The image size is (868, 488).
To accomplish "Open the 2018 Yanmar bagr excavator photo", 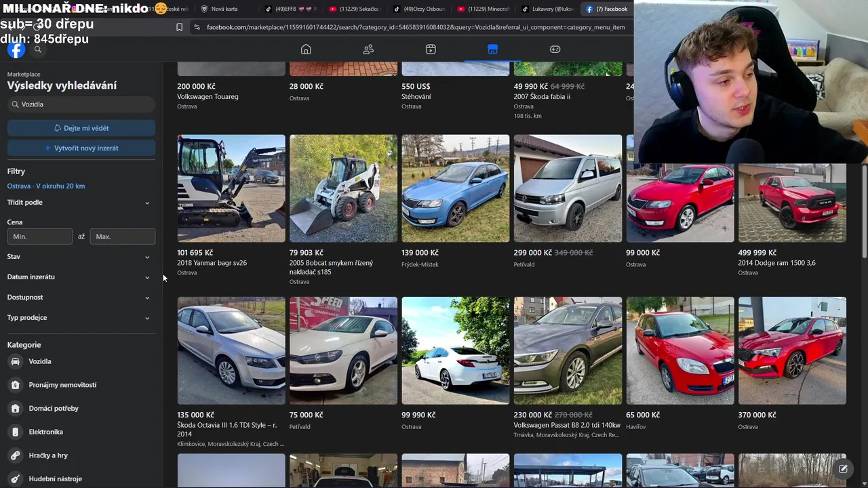I will pyautogui.click(x=231, y=188).
